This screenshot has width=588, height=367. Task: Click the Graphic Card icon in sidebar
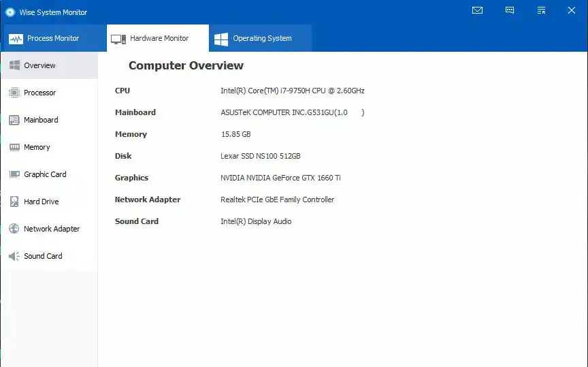tap(14, 174)
